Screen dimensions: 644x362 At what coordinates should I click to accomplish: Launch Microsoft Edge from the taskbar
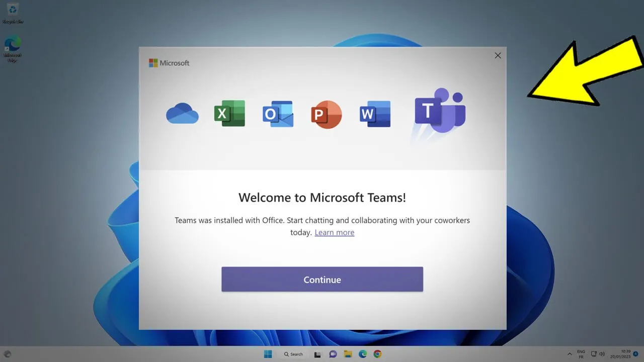[x=363, y=354]
